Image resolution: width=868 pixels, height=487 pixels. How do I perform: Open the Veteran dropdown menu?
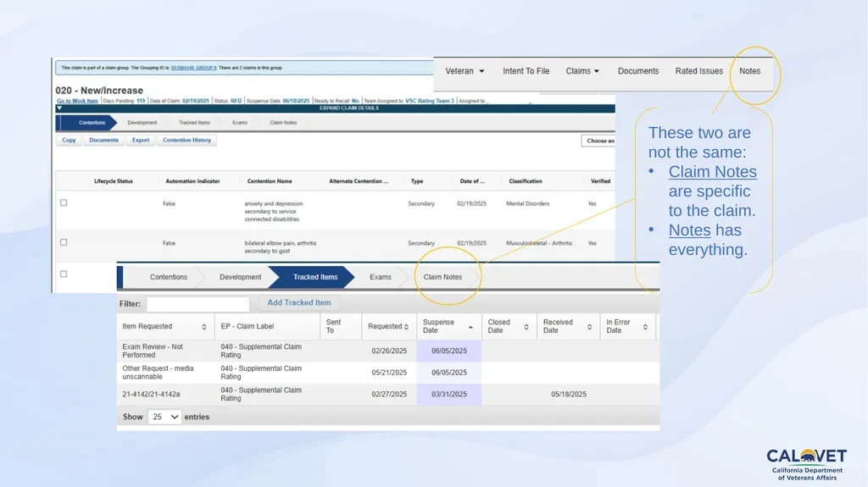coord(465,71)
